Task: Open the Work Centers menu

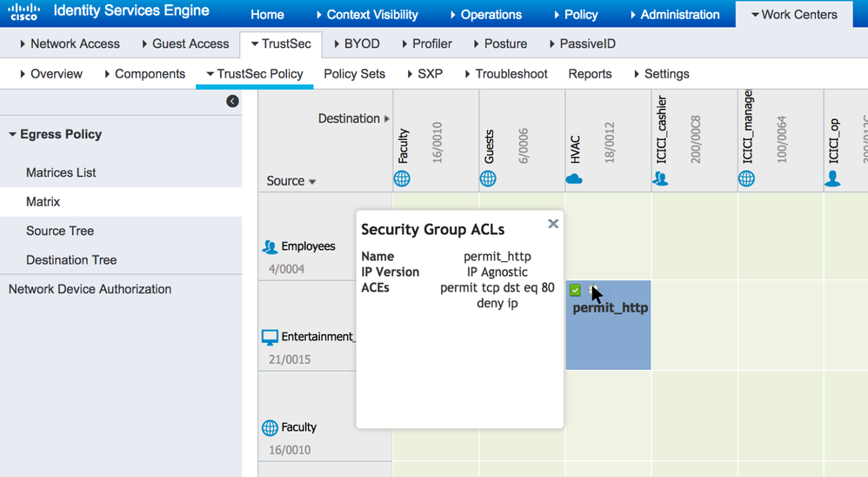Action: (x=794, y=15)
